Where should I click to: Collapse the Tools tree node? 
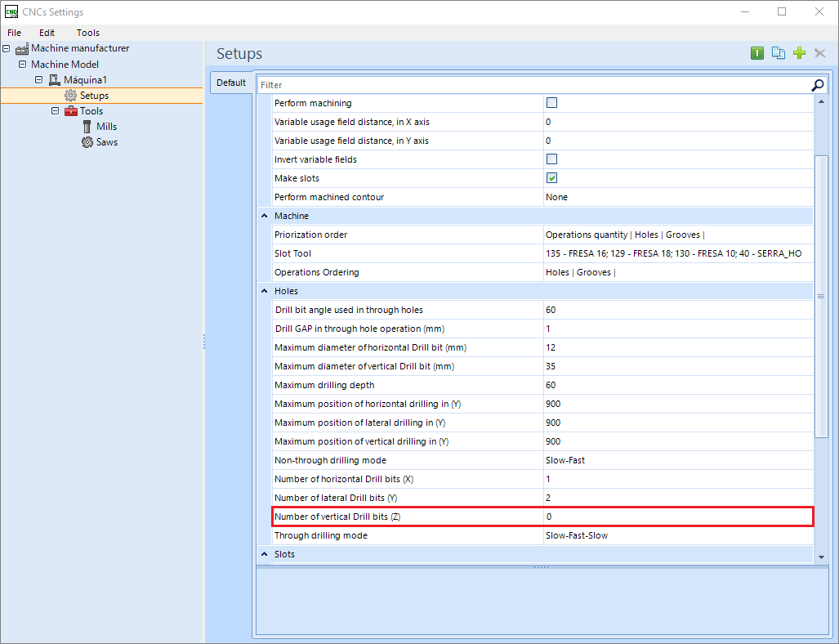pos(55,111)
